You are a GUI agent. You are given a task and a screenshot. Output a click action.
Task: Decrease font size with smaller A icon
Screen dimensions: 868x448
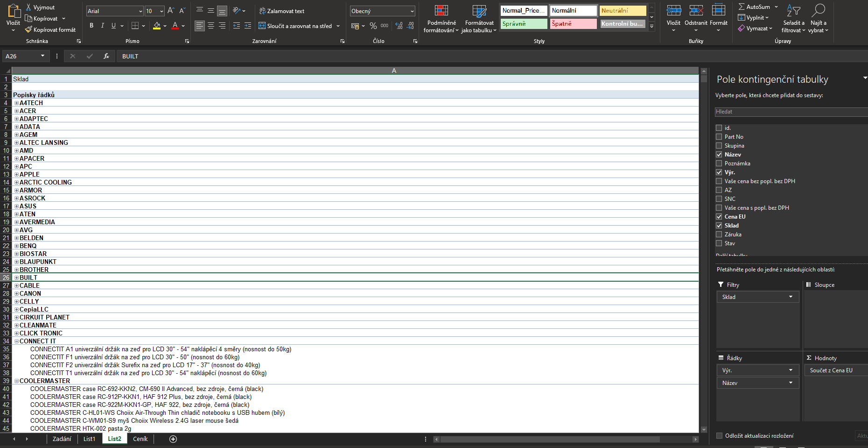[x=182, y=11]
